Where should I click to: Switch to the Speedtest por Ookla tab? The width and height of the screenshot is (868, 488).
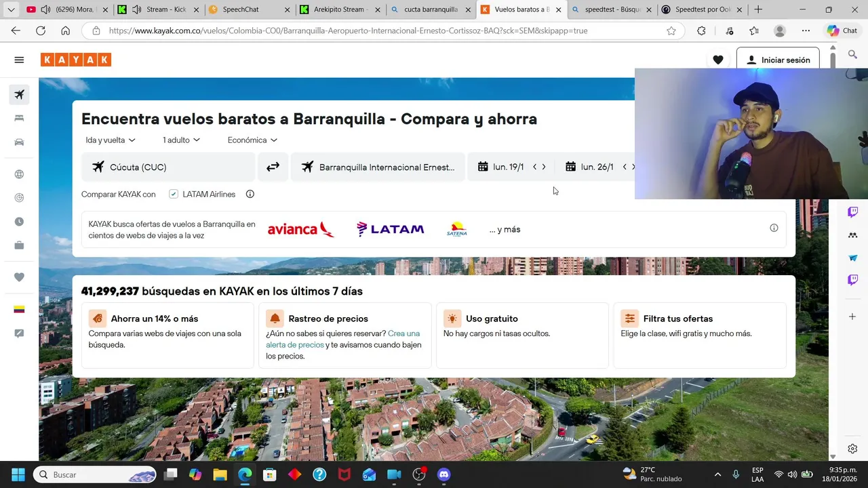tap(702, 9)
